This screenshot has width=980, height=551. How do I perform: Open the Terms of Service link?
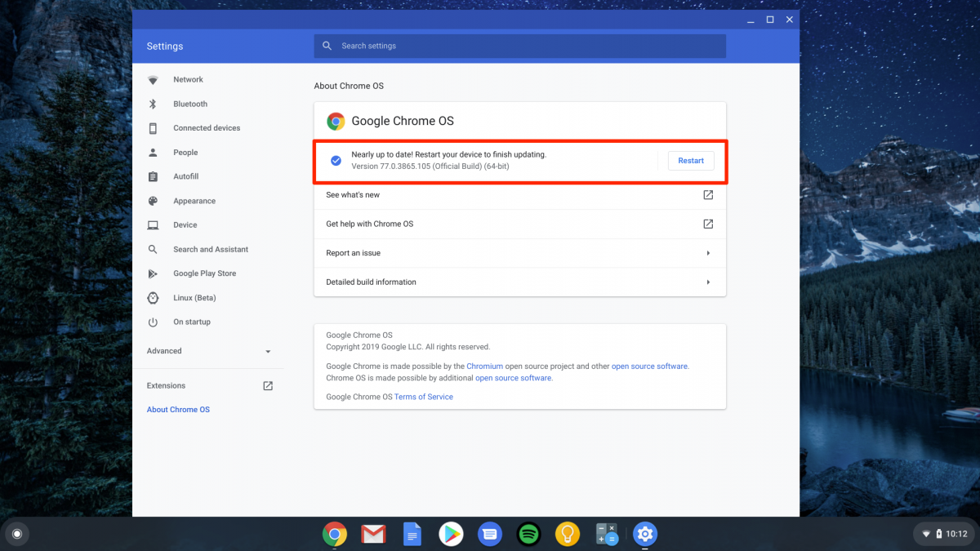click(x=423, y=397)
